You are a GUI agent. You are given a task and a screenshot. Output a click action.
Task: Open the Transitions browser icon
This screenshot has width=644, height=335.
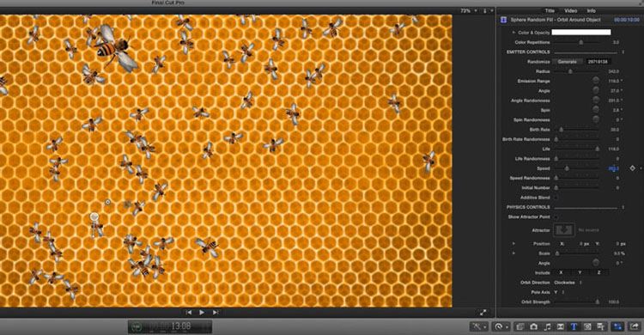point(561,326)
